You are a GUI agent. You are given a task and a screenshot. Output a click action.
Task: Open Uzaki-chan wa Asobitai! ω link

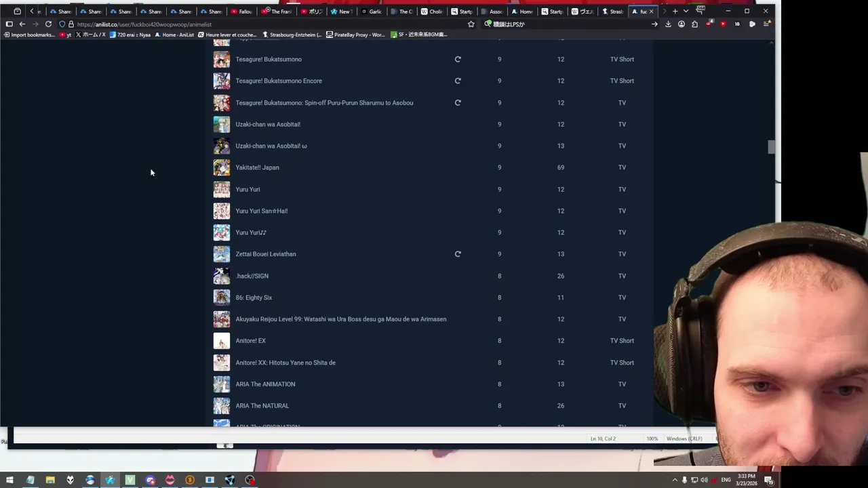pos(271,146)
